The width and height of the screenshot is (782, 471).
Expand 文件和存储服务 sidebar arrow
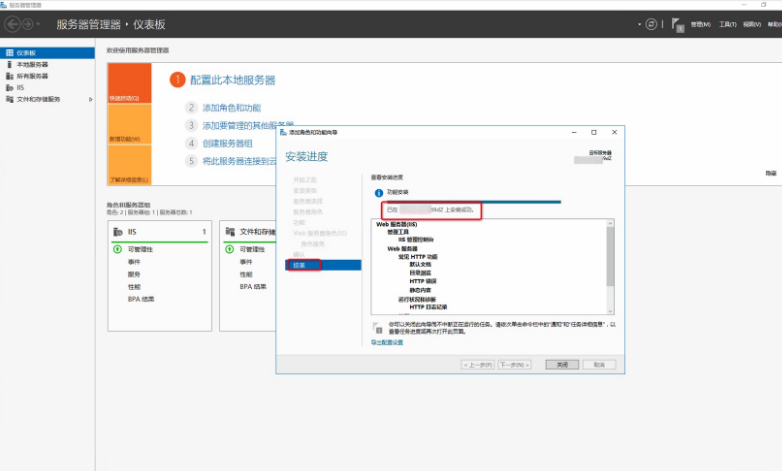[91, 99]
